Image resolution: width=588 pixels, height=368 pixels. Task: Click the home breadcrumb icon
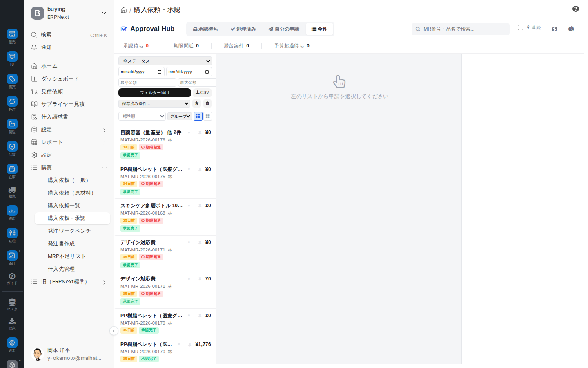(124, 10)
